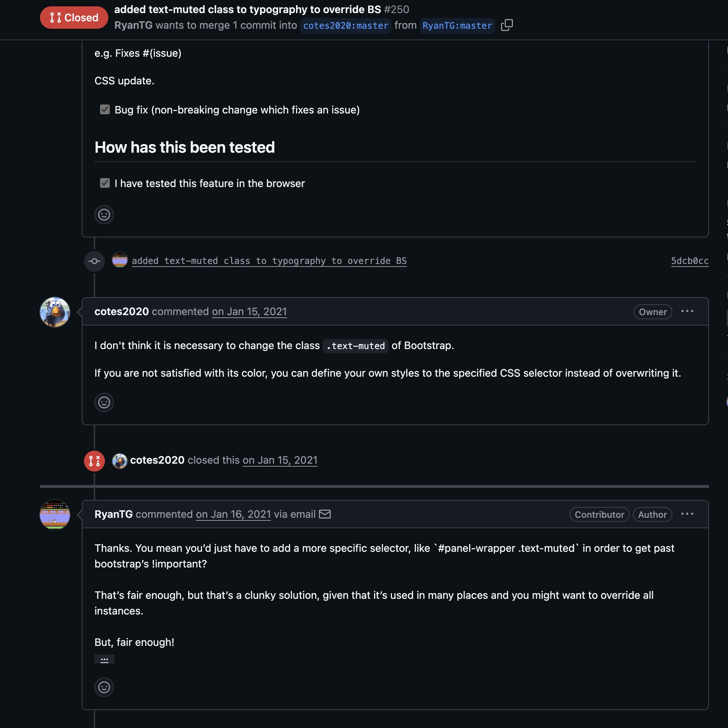
Task: Open the RyanTG:master head branch
Action: (457, 26)
